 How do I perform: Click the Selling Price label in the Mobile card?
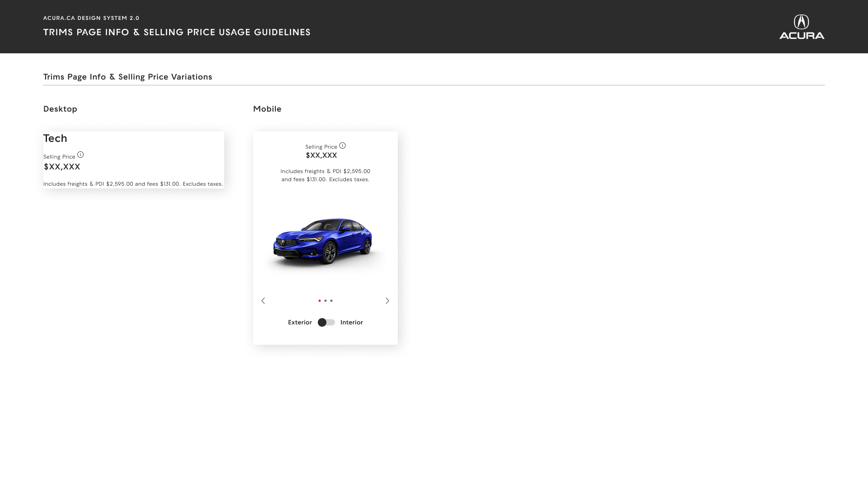coord(321,147)
